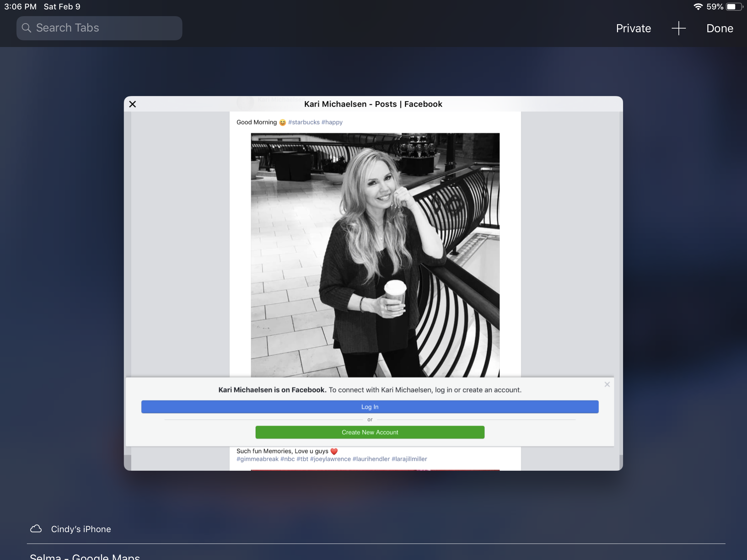This screenshot has height=560, width=747.
Task: Click Create New Account button
Action: (369, 432)
